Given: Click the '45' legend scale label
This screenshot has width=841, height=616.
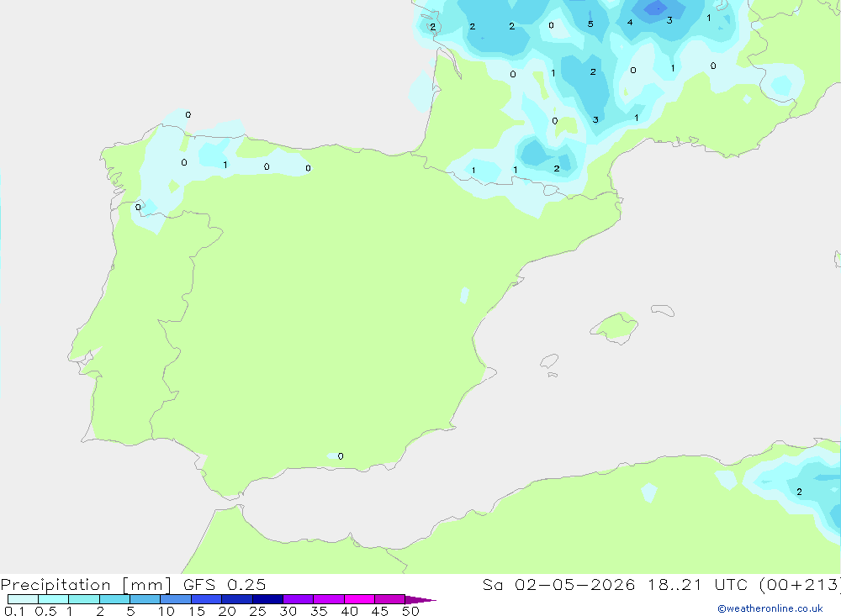Looking at the screenshot, I should tap(380, 611).
